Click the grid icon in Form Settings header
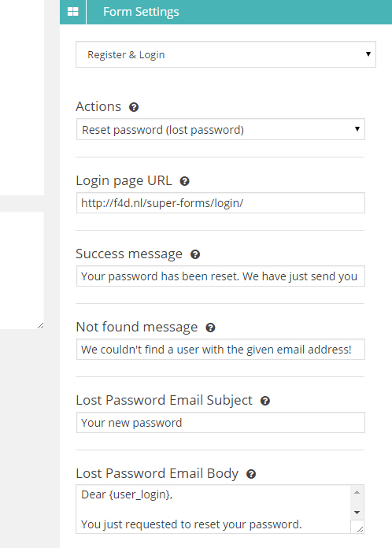392x548 pixels. click(x=72, y=12)
